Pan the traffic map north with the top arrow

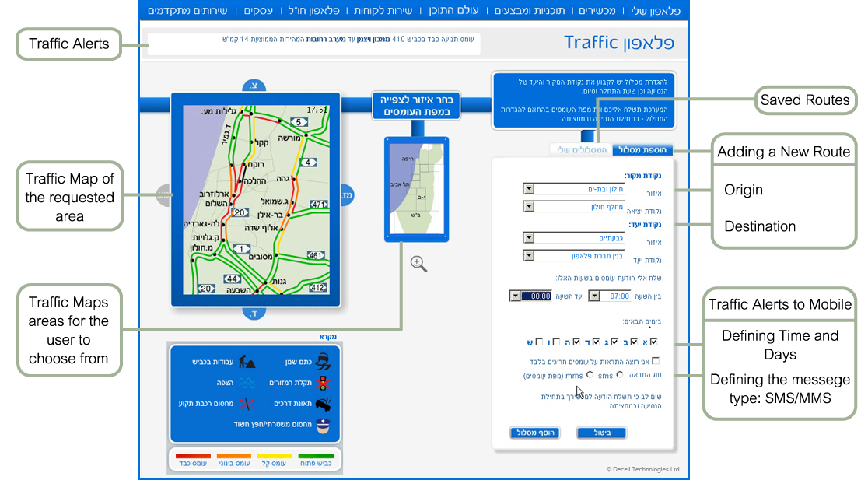[254, 86]
